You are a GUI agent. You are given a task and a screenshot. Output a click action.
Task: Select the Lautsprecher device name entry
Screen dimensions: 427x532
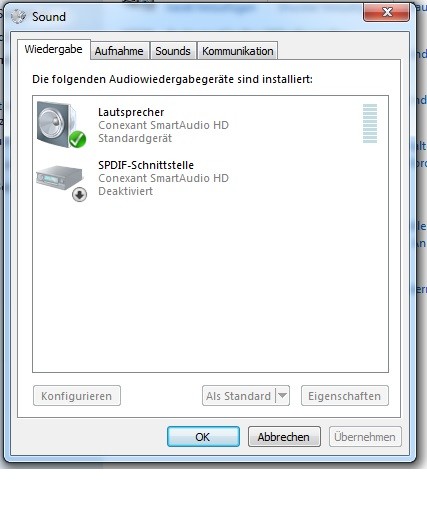pyautogui.click(x=131, y=112)
